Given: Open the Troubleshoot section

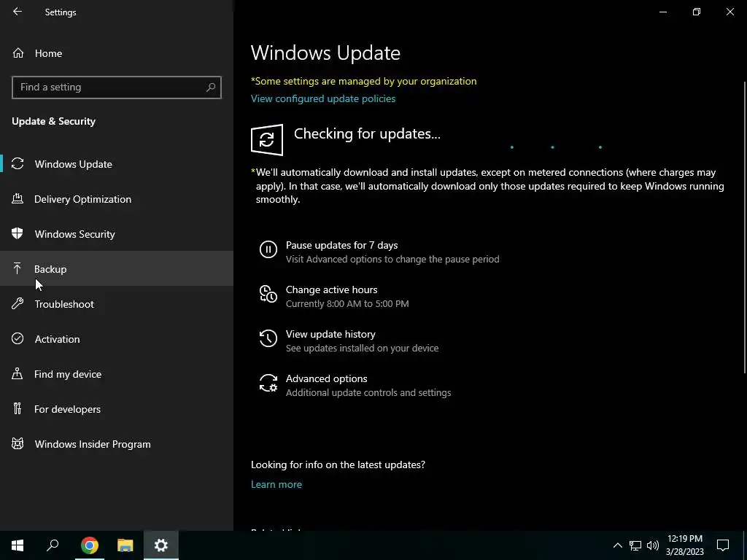Looking at the screenshot, I should (x=117, y=304).
